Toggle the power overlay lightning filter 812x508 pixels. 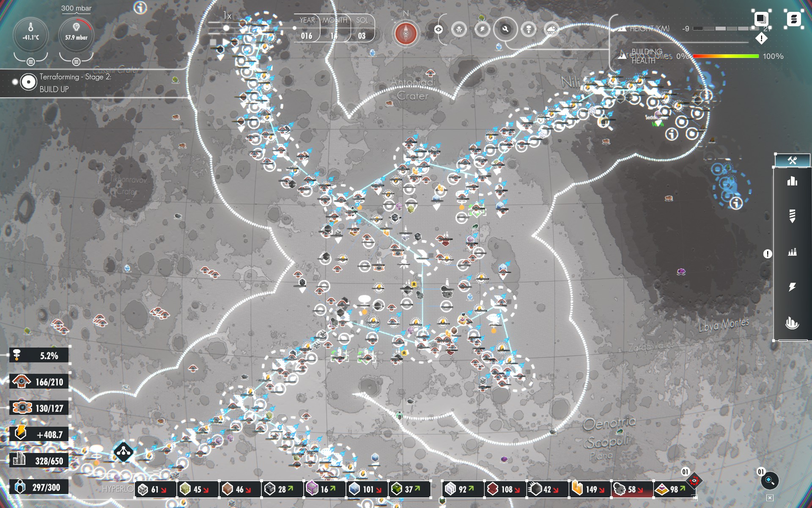[482, 29]
